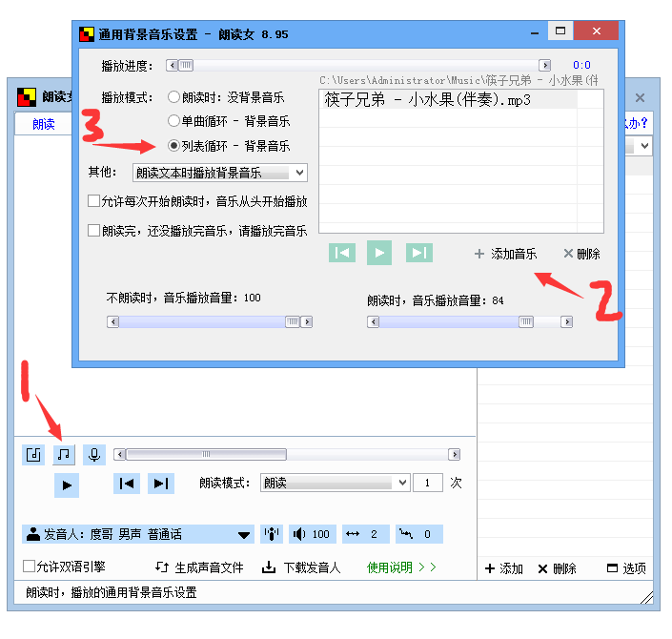672x639 pixels.
Task: Toggle 允许双语引擎 checkbox
Action: click(29, 567)
